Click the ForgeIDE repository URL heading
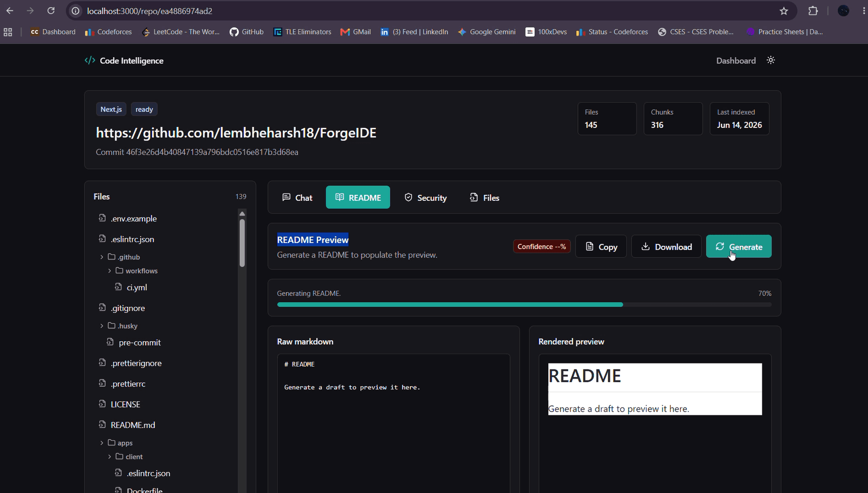 click(x=236, y=133)
